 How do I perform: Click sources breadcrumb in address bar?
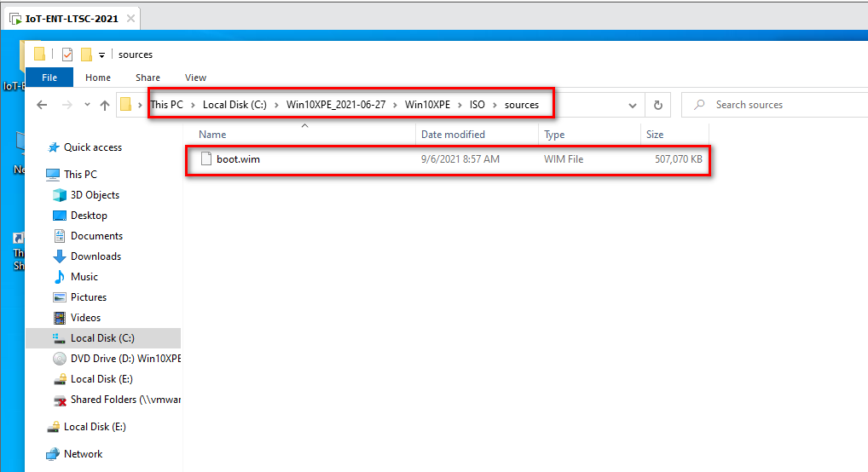522,105
